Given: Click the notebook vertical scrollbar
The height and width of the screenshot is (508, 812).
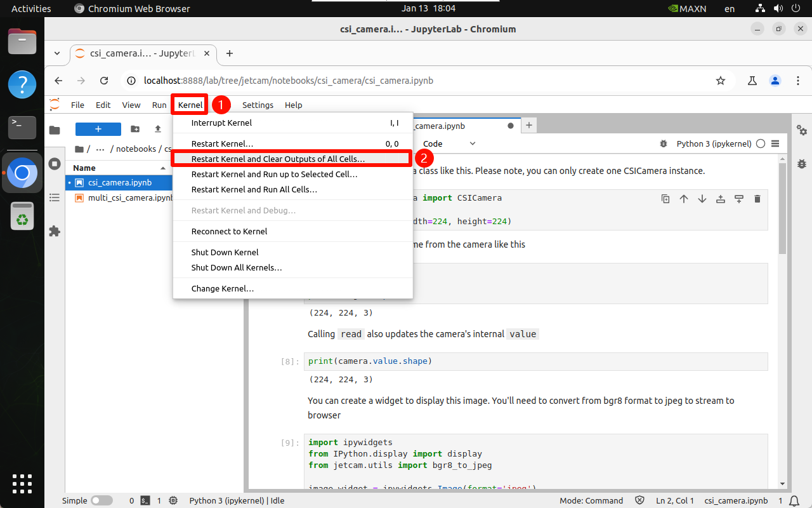Looking at the screenshot, I should click(782, 210).
